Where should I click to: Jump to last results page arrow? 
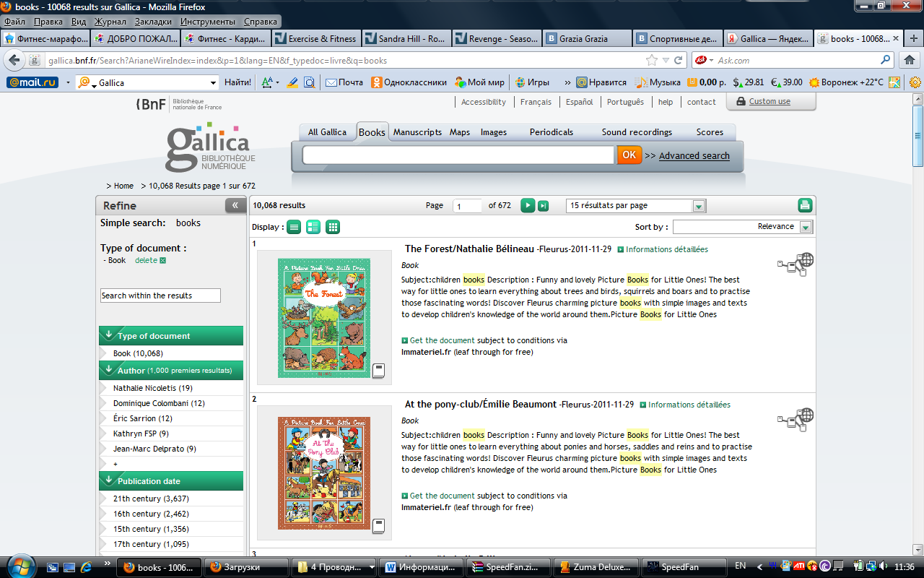(x=543, y=206)
